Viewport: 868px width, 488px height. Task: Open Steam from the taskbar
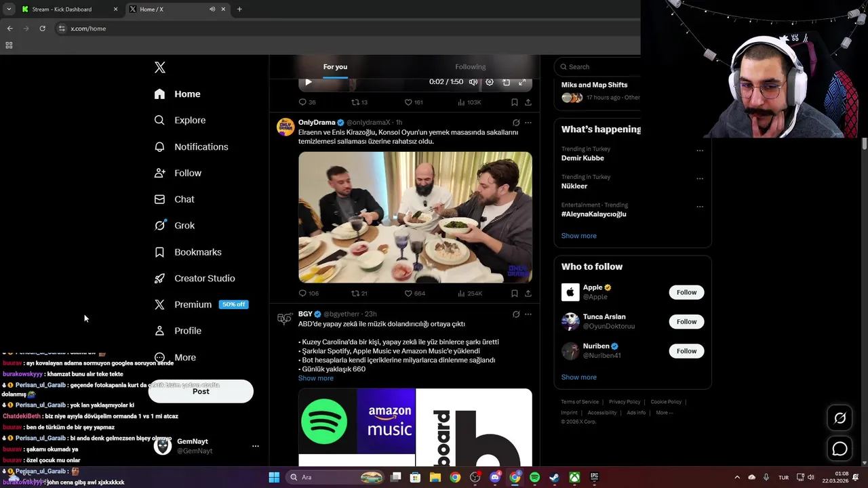tap(554, 477)
